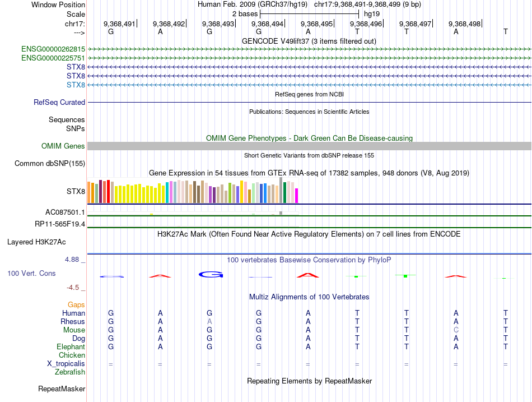Click the gray OMIM Genes bar
This screenshot has height=402, width=532.
(309, 146)
